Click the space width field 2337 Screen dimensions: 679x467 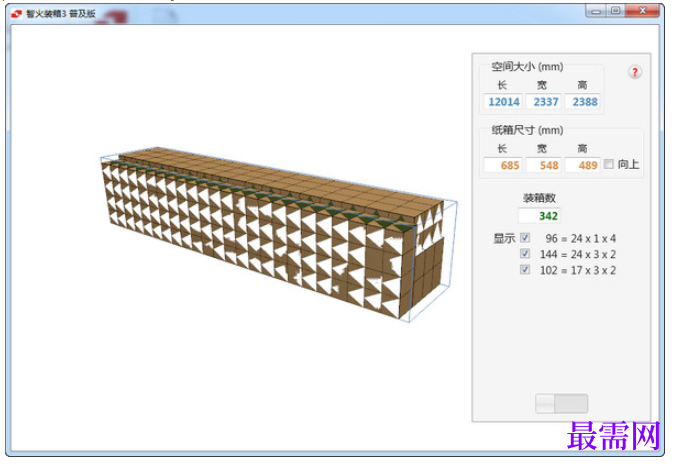(543, 102)
